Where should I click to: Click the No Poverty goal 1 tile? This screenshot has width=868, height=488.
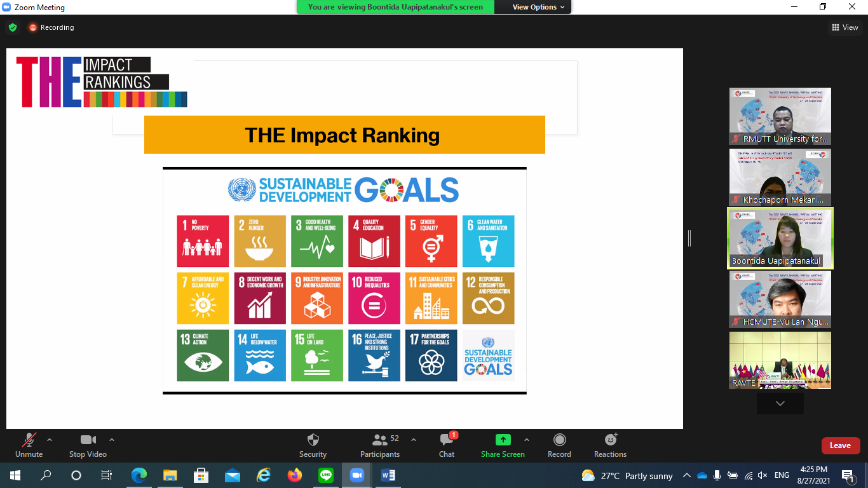[203, 241]
